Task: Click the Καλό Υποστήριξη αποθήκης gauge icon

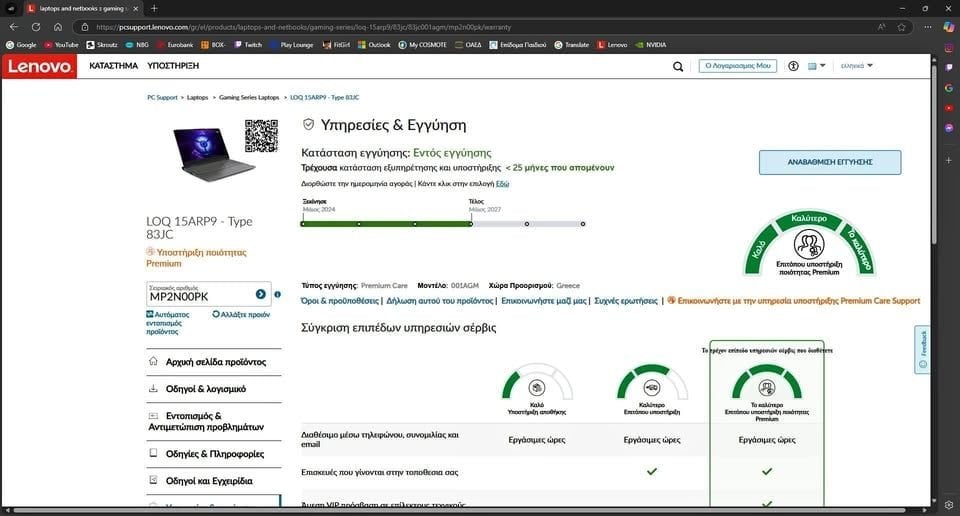Action: (x=537, y=387)
